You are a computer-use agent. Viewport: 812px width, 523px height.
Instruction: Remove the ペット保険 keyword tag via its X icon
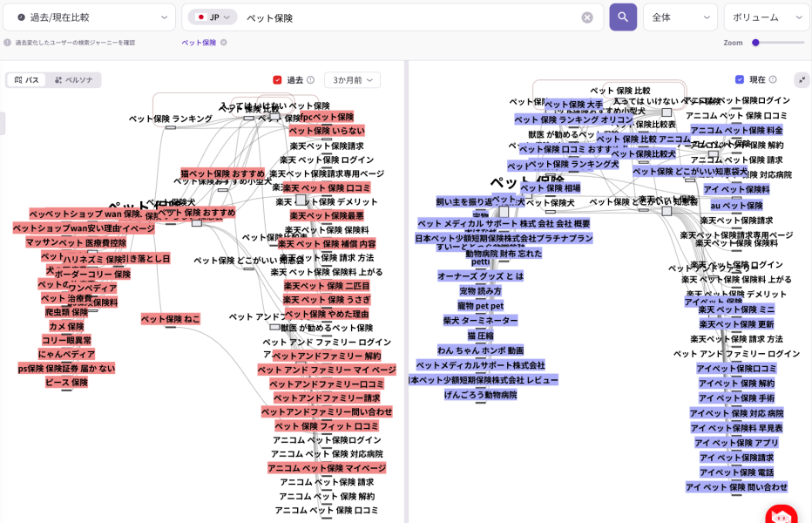pyautogui.click(x=224, y=43)
